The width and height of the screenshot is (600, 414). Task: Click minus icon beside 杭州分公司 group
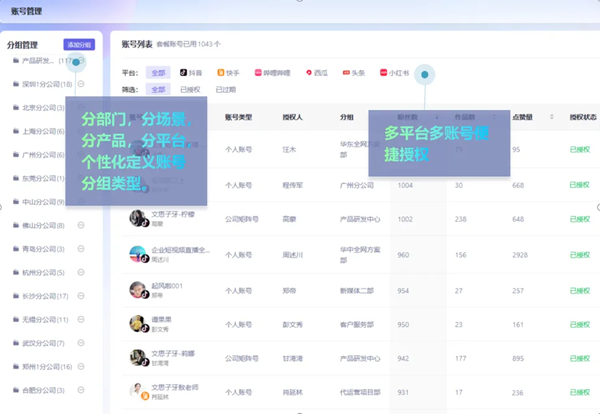[81, 272]
